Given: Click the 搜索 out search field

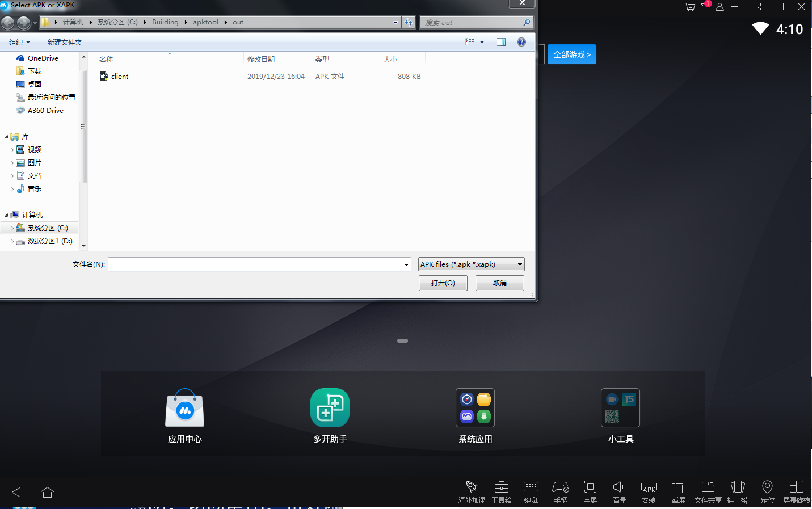Looking at the screenshot, I should (476, 23).
